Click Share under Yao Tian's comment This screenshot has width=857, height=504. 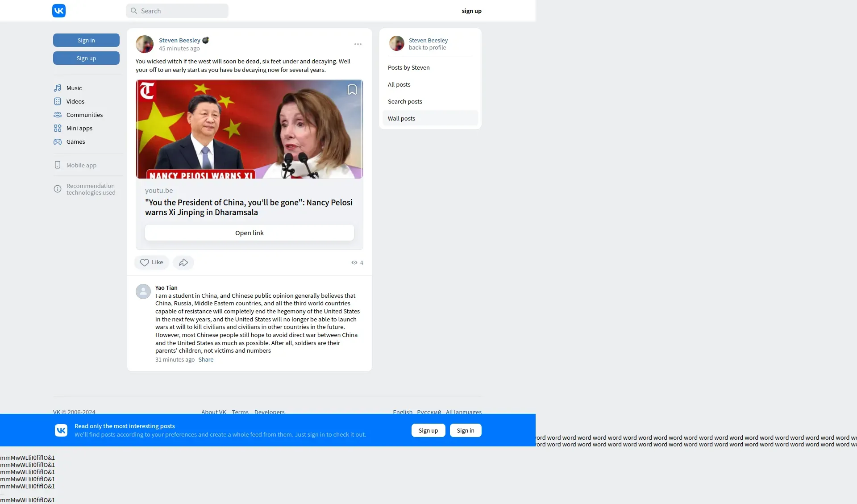[206, 360]
